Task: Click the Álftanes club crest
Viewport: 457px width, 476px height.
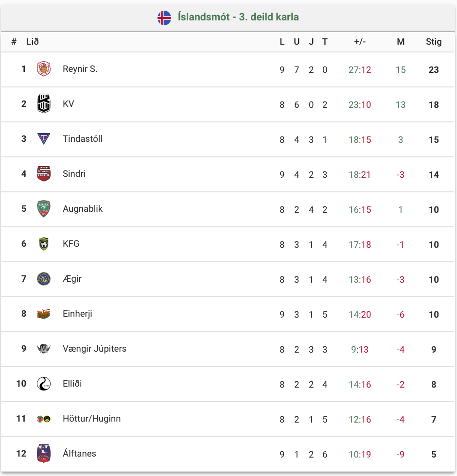Action: 43,454
